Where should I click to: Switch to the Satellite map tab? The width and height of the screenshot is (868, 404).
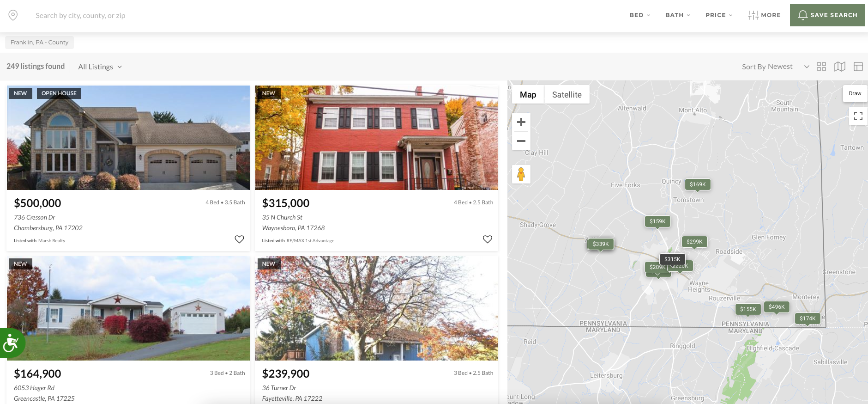pyautogui.click(x=567, y=94)
